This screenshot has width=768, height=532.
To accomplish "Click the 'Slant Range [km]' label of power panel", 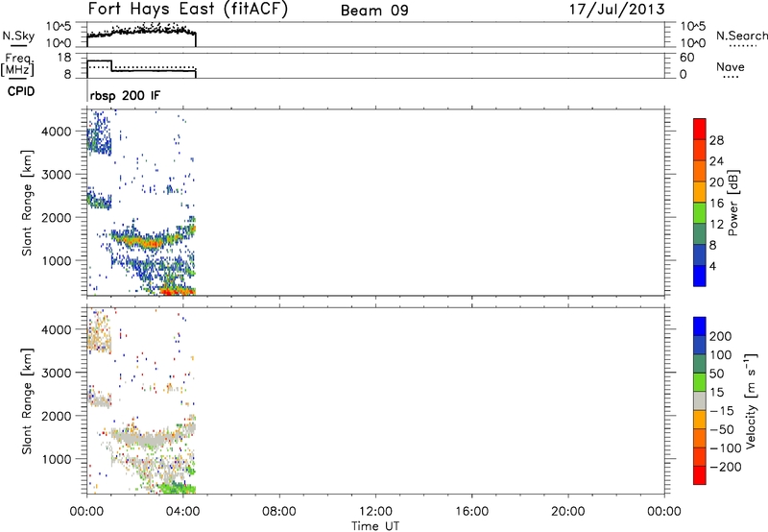I will pyautogui.click(x=27, y=203).
